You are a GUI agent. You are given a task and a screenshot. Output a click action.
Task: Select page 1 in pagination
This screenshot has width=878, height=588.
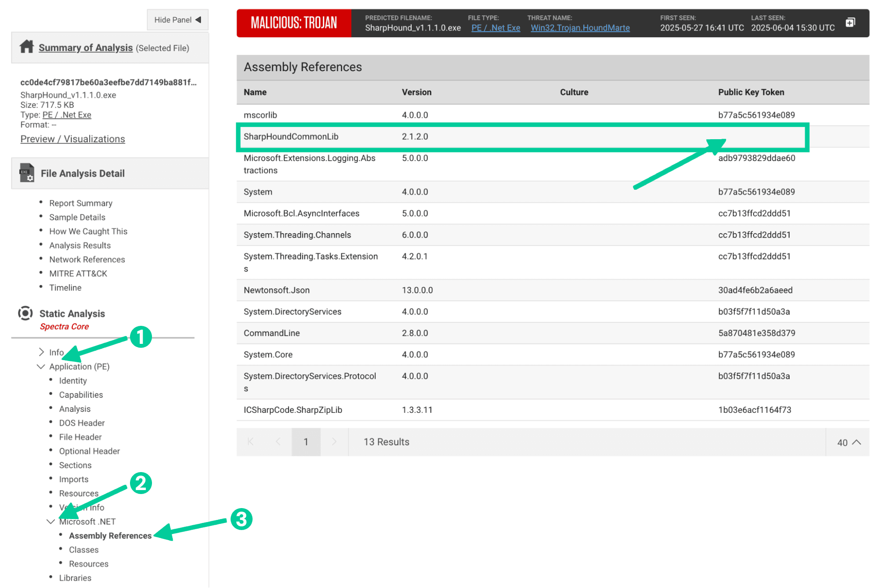pos(306,442)
